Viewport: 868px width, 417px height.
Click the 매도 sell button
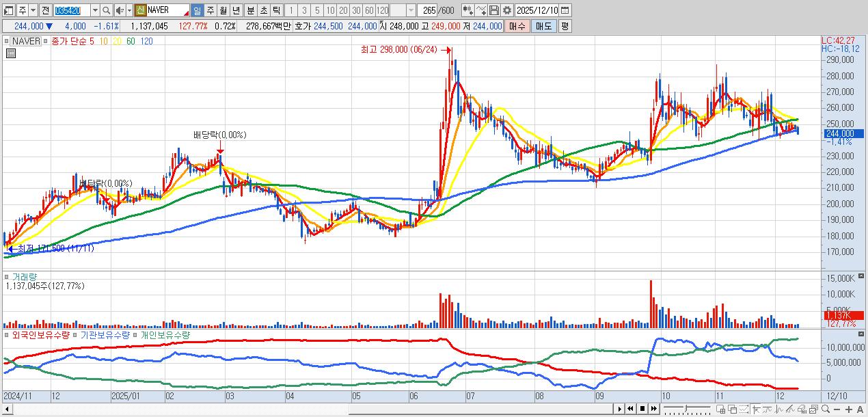coord(543,26)
